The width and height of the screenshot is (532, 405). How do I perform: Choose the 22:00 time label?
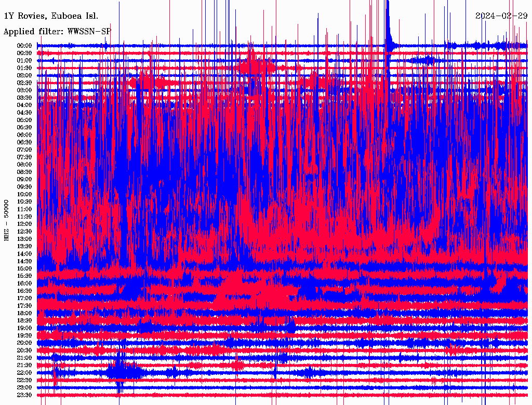point(24,373)
